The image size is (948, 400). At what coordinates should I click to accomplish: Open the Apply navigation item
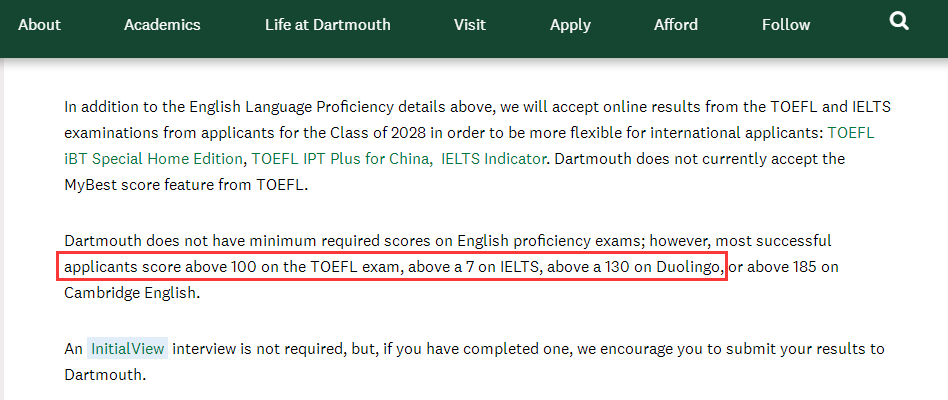[570, 25]
